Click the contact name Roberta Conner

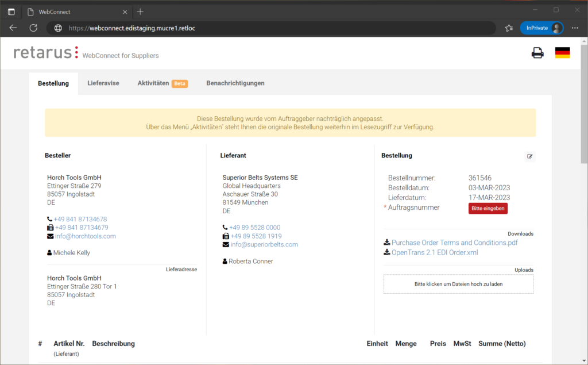tap(251, 262)
